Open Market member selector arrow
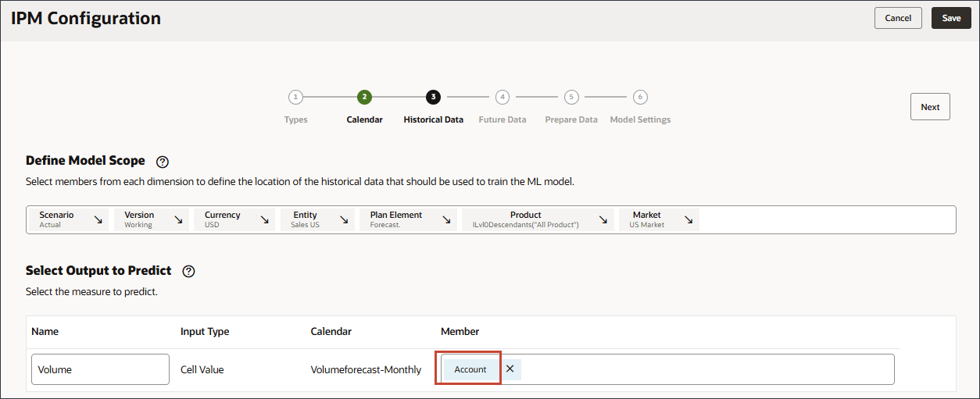Viewport: 980px width, 399px height. pos(689,220)
